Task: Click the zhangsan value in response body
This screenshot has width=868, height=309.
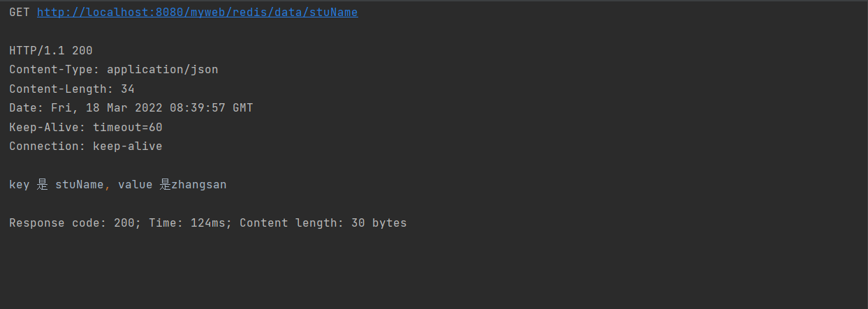Action: [199, 185]
